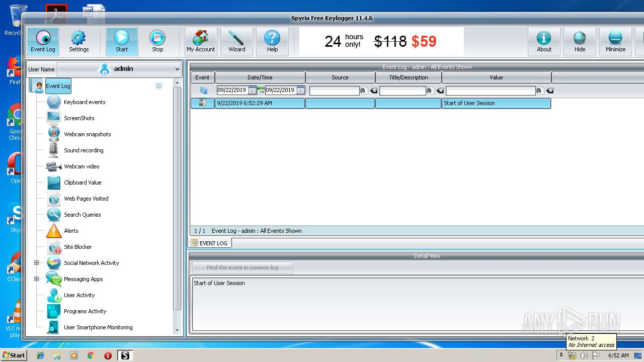The width and height of the screenshot is (644, 362).
Task: Clear the Title/Description filter
Action: click(x=440, y=90)
